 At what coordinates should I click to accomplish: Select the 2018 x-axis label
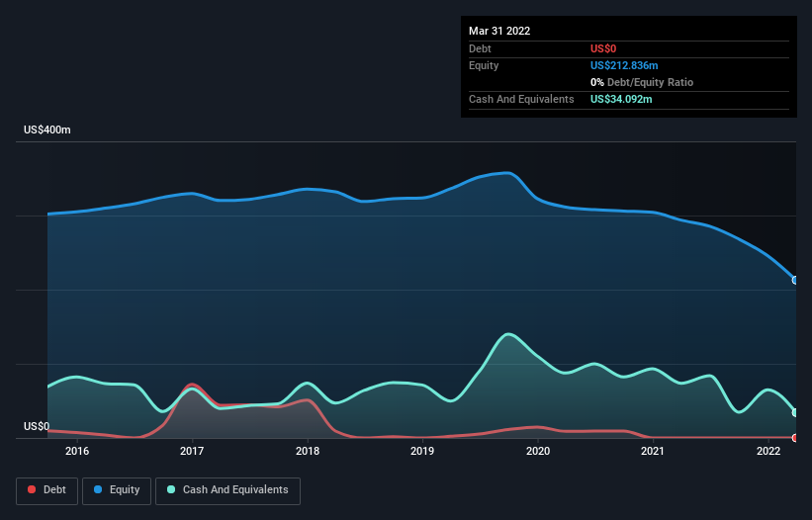[x=308, y=451]
